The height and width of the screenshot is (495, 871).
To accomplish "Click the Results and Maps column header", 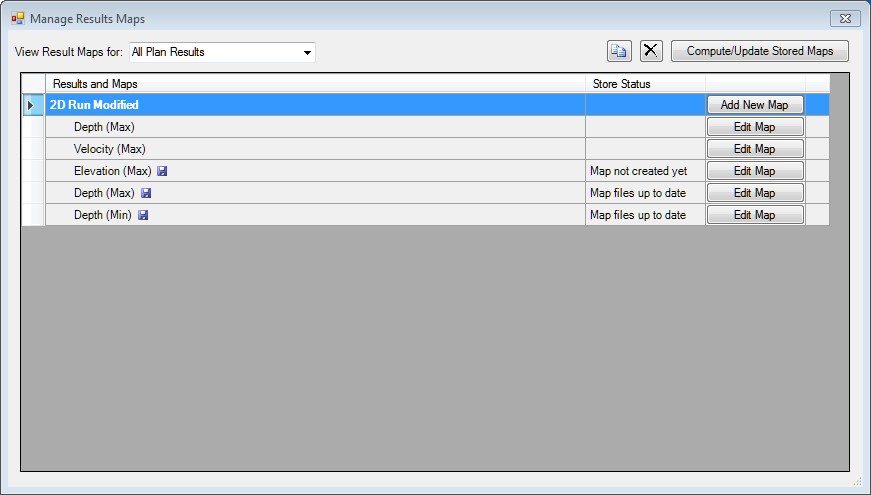I will click(x=95, y=84).
